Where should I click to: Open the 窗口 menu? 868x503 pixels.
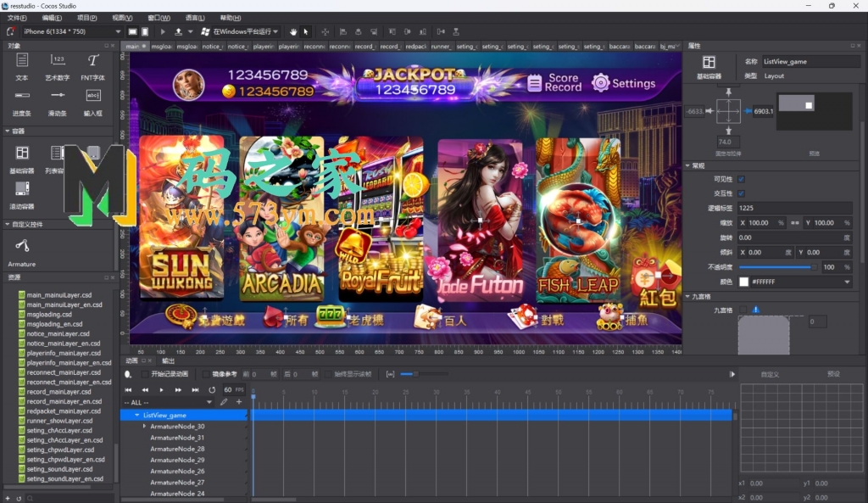pos(159,18)
